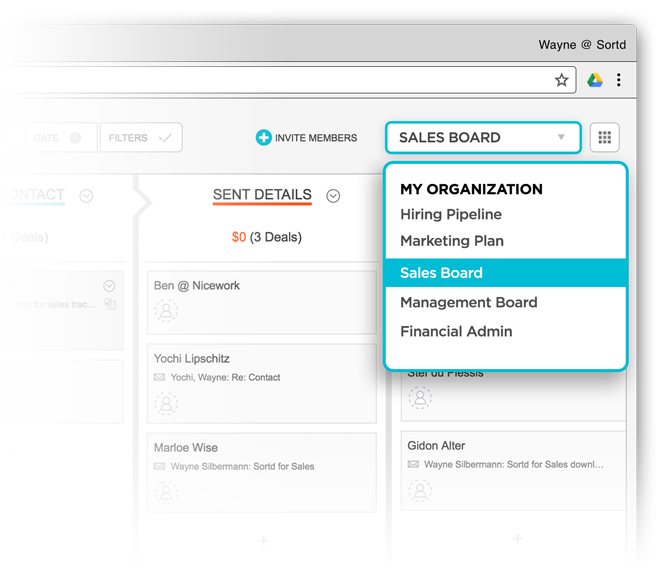Screen dimensions: 664x572
Task: Open 'Wayne Silbermann: Sortd for Sales' email on Marloe card
Action: 242,466
